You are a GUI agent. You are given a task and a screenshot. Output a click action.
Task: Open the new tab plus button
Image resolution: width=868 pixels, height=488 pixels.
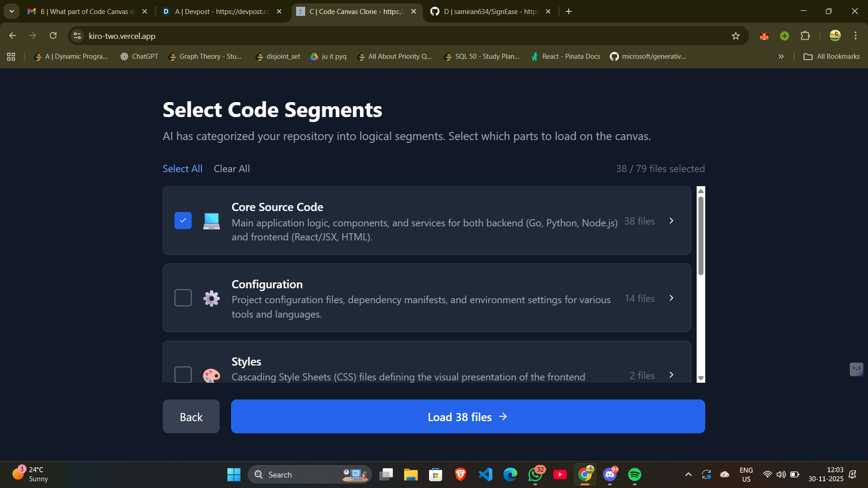tap(569, 11)
